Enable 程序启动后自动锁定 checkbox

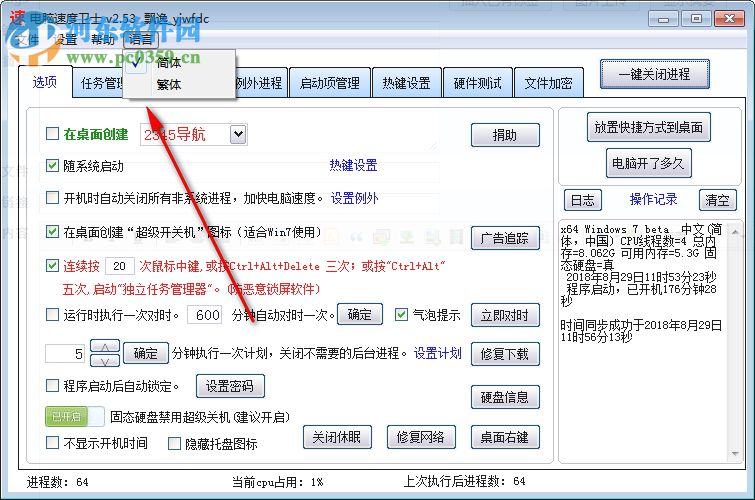52,385
